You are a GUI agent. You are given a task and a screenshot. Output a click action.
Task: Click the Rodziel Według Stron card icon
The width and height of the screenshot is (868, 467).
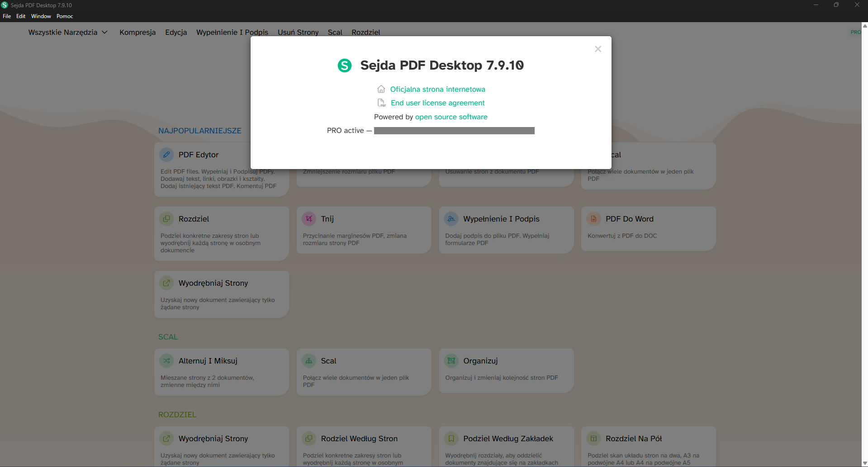coord(309,439)
